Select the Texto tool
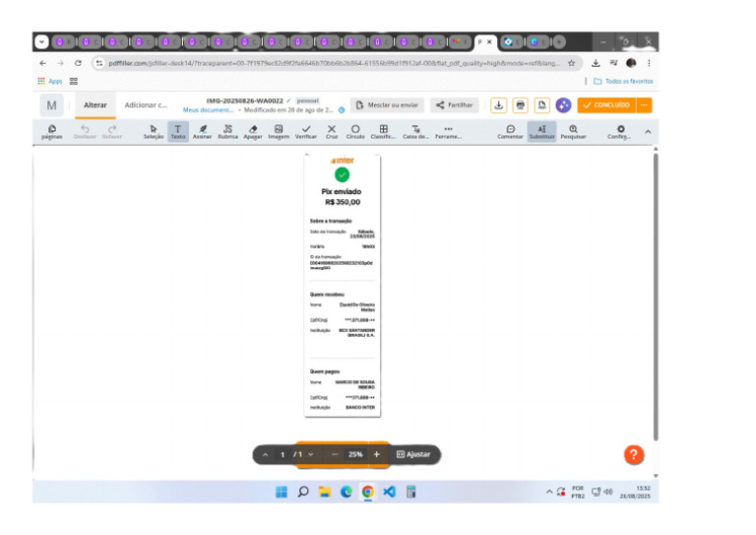 (178, 132)
